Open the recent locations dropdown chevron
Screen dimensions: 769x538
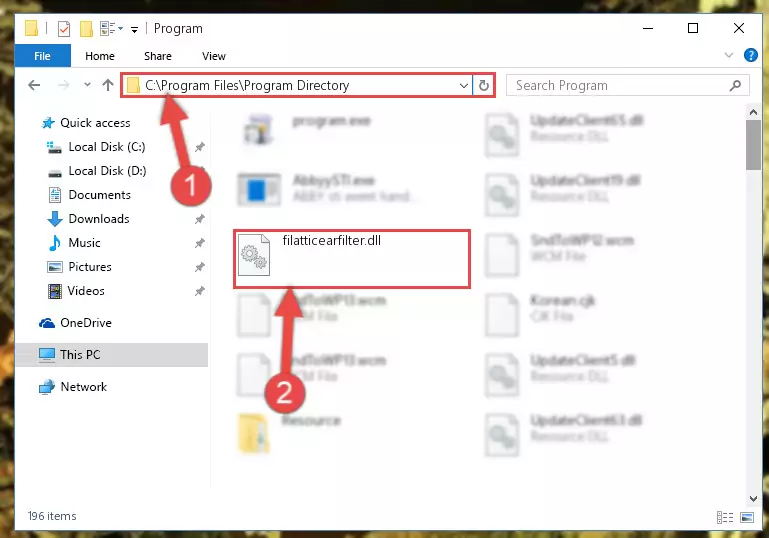pos(87,85)
